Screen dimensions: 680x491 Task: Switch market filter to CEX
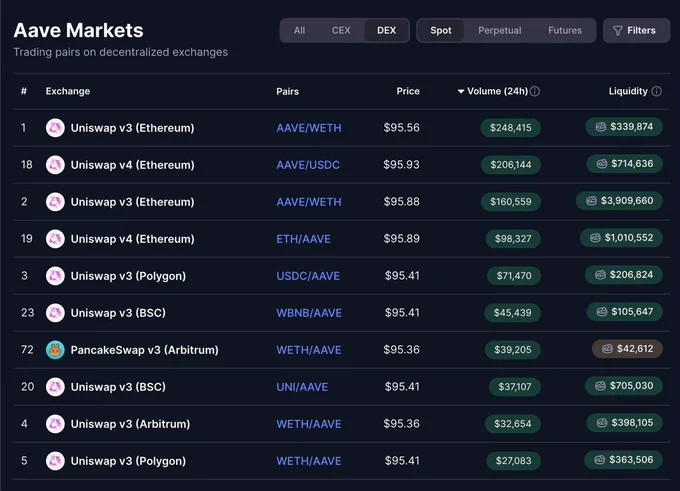[x=341, y=30]
